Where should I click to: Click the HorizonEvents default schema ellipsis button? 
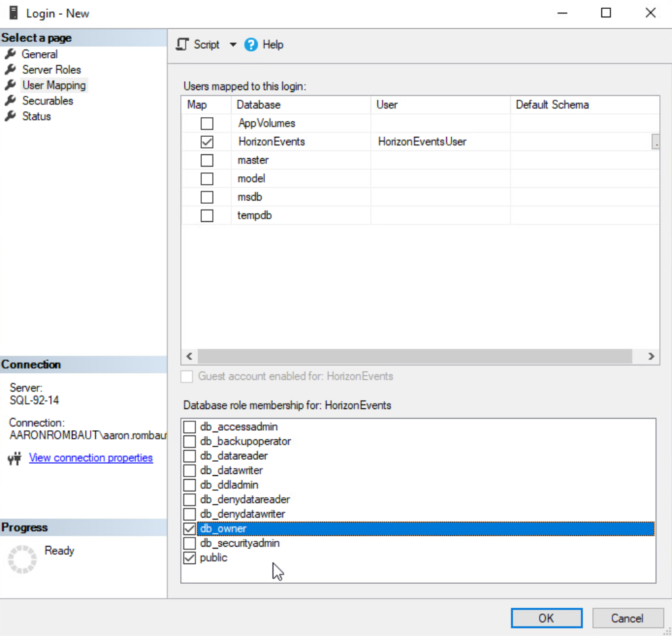[x=655, y=142]
